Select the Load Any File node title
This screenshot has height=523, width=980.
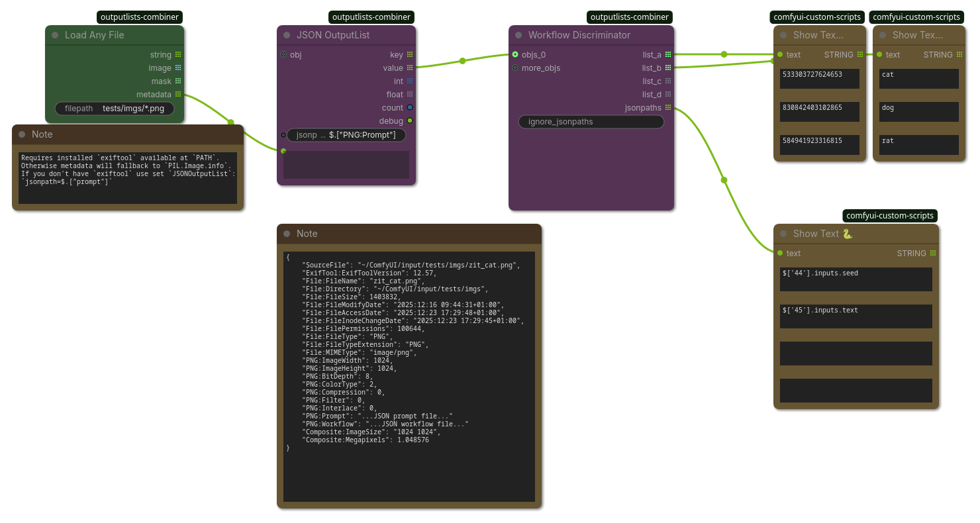pyautogui.click(x=95, y=35)
